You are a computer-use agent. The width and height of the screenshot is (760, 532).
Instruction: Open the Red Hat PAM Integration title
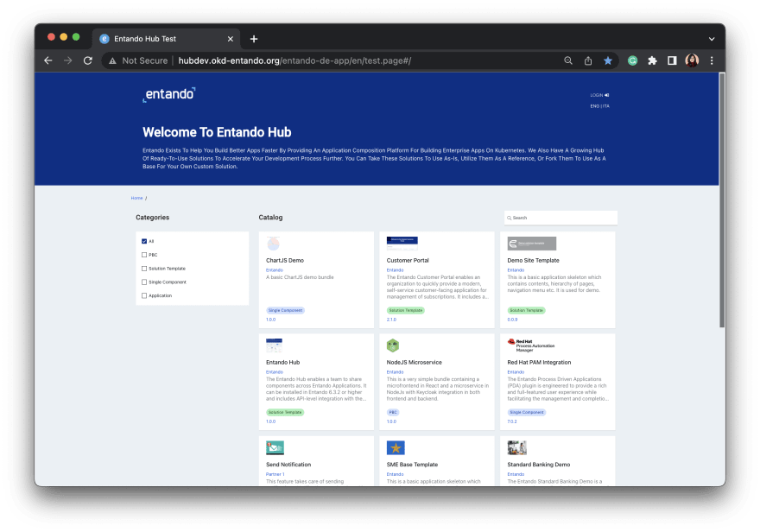539,363
